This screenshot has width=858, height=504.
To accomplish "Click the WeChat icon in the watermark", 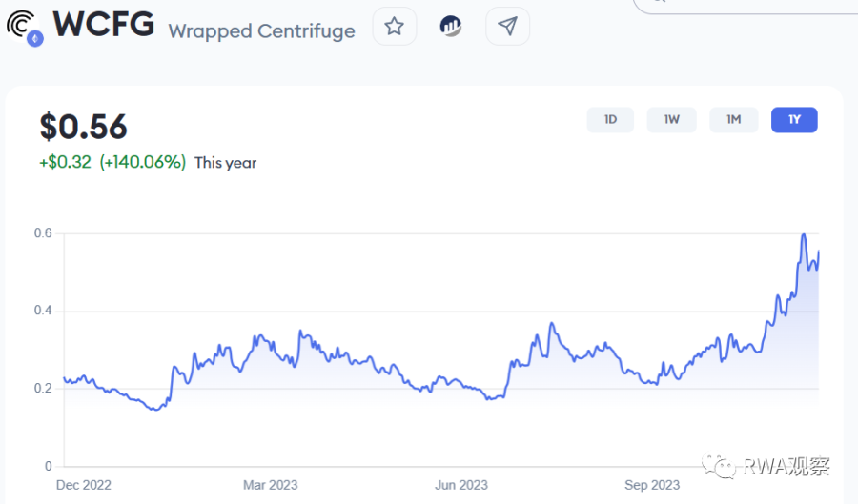I will coord(721,465).
